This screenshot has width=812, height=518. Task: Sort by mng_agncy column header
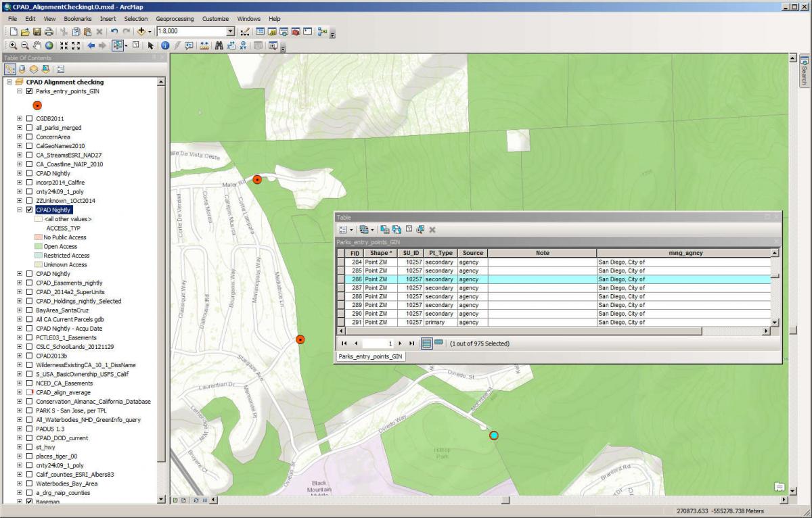point(684,253)
